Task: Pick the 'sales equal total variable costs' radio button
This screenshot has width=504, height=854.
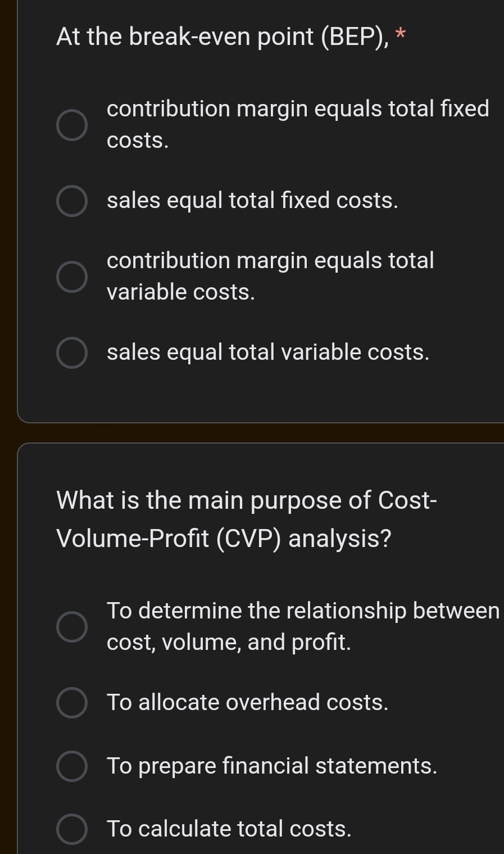Action: tap(72, 353)
